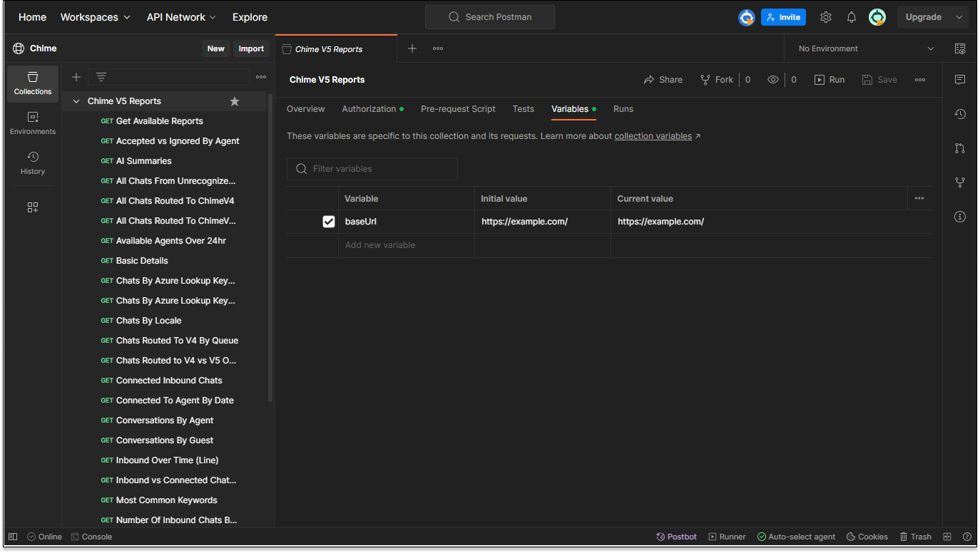Open the collection info icon in right sidebar
The image size is (980, 553).
click(960, 217)
